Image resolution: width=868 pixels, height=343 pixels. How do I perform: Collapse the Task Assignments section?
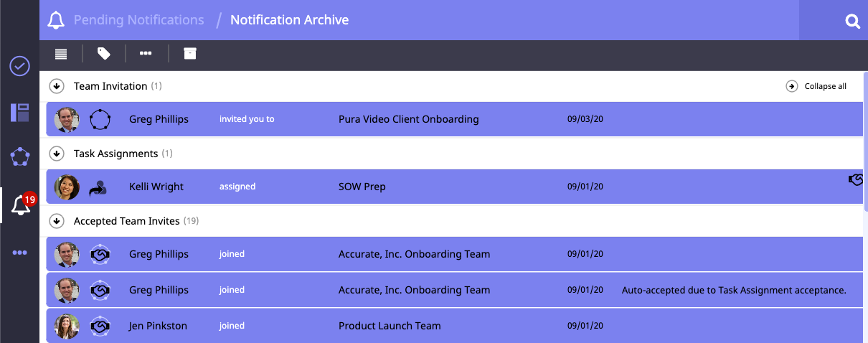57,154
